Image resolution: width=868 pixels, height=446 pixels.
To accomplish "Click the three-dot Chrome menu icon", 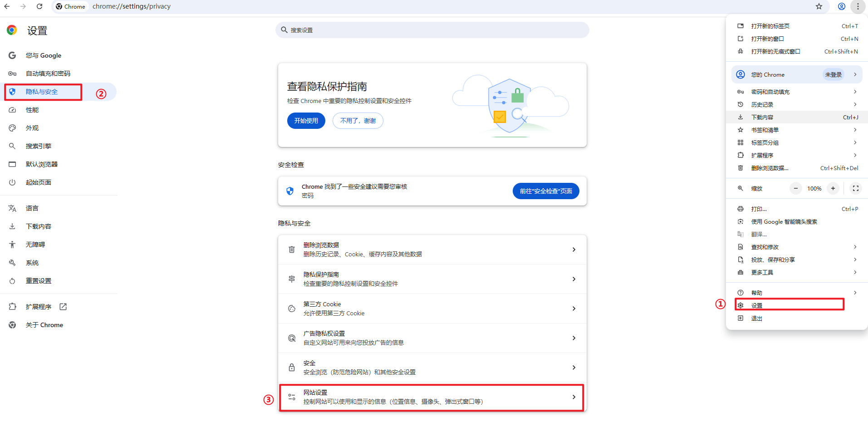I will point(858,6).
